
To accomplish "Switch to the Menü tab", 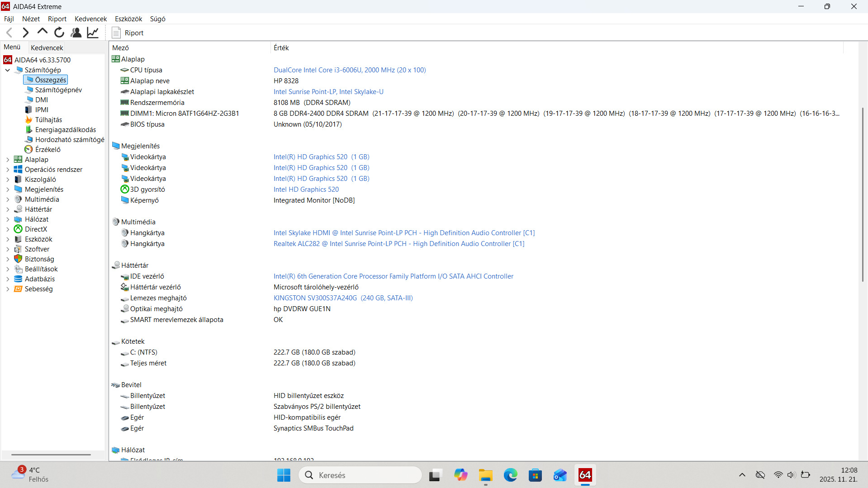I will pyautogui.click(x=12, y=47).
